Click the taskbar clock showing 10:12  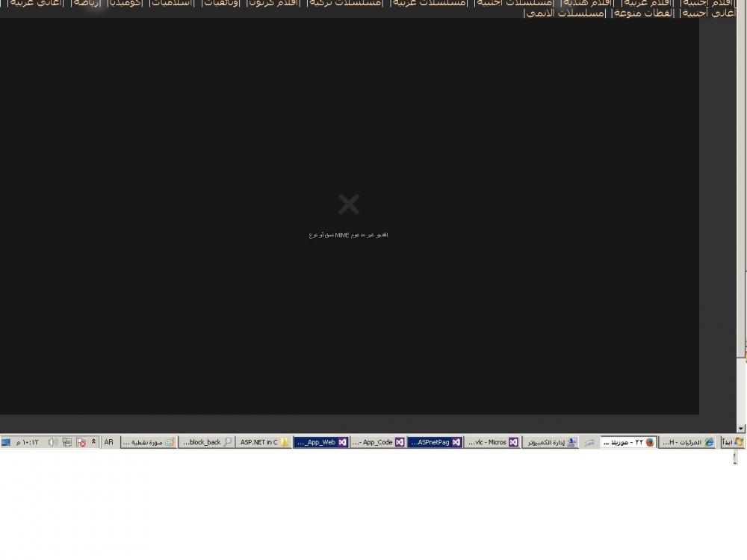pyautogui.click(x=27, y=442)
